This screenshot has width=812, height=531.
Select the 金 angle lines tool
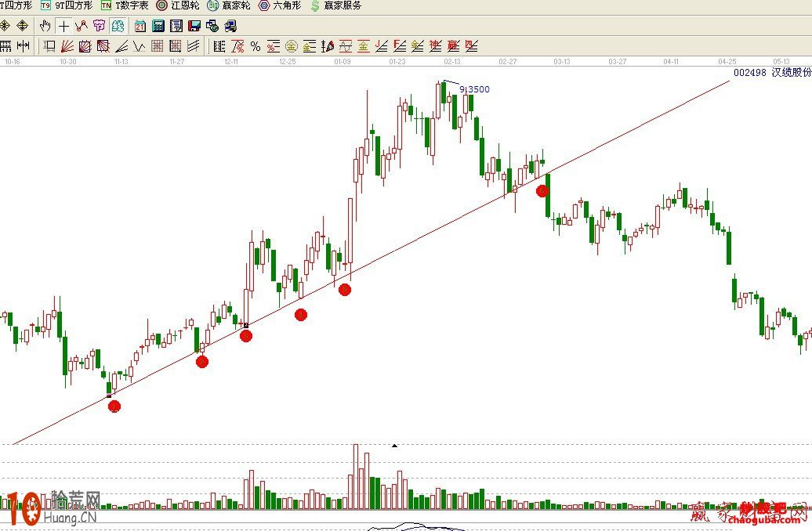click(418, 46)
